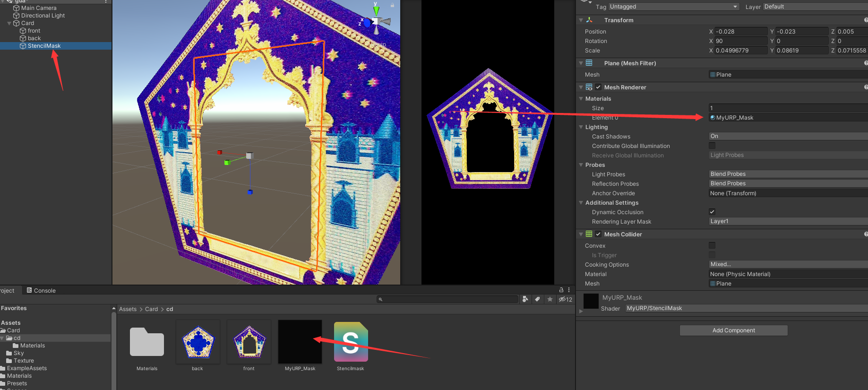Viewport: 868px width, 390px height.
Task: Select the Stencilmask shader asset icon
Action: (351, 342)
